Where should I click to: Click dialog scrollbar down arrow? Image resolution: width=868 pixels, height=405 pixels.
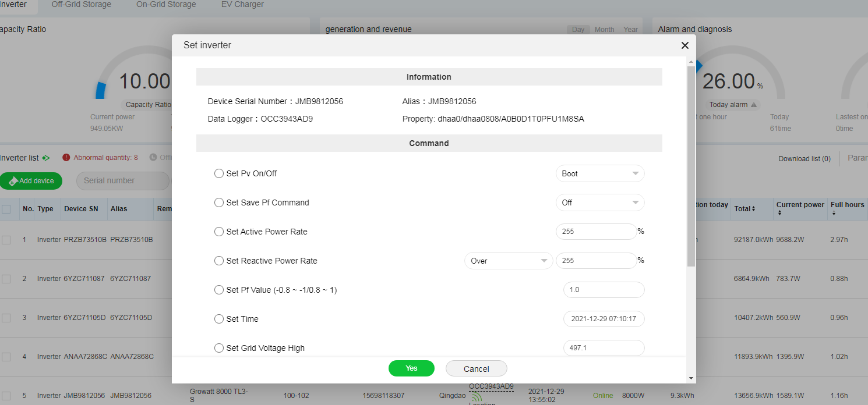click(x=691, y=378)
